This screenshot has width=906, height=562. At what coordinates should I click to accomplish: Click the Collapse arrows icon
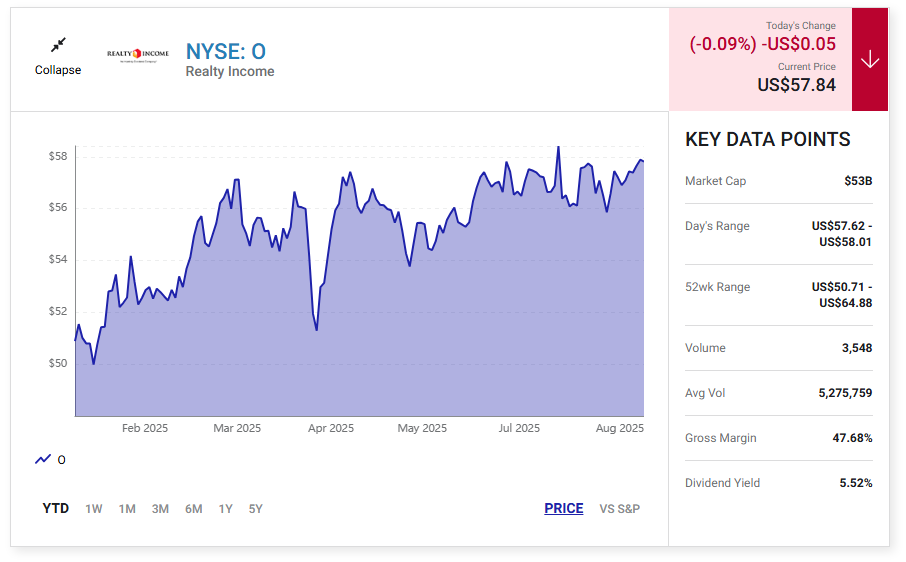(x=58, y=44)
